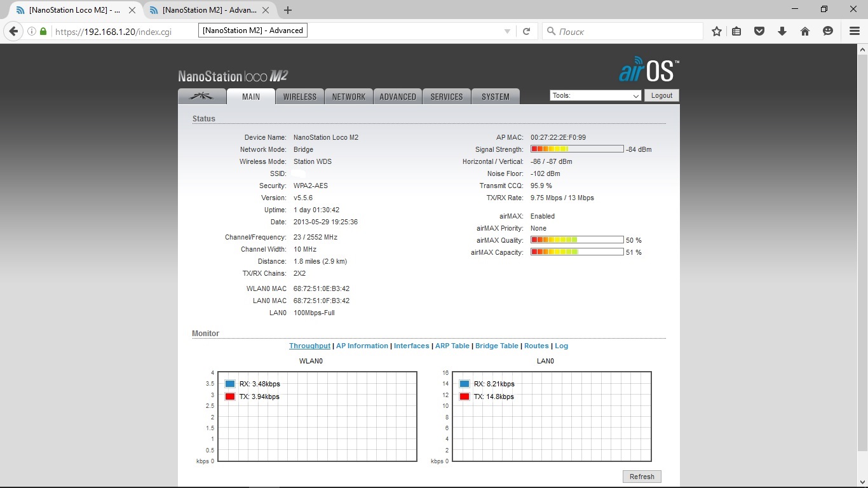This screenshot has width=868, height=488.
Task: Open the Pocket icon in toolbar
Action: point(759,31)
